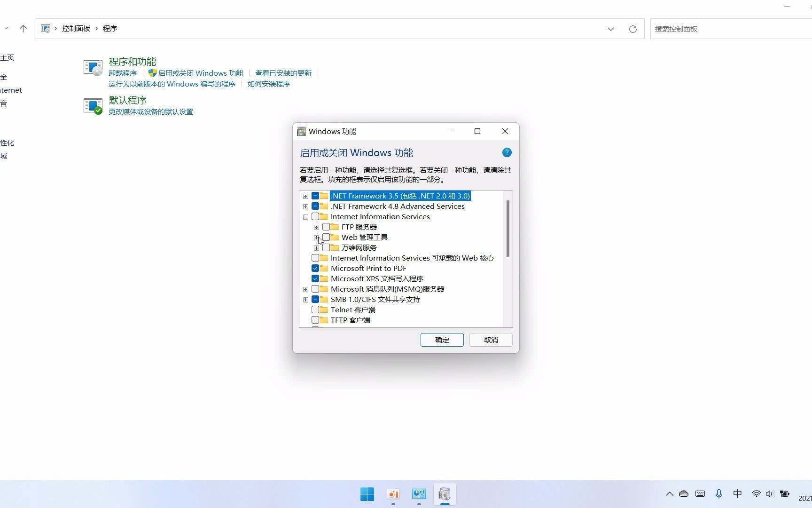The image size is (812, 508).
Task: Click the Chinese input method indicator
Action: tap(737, 494)
